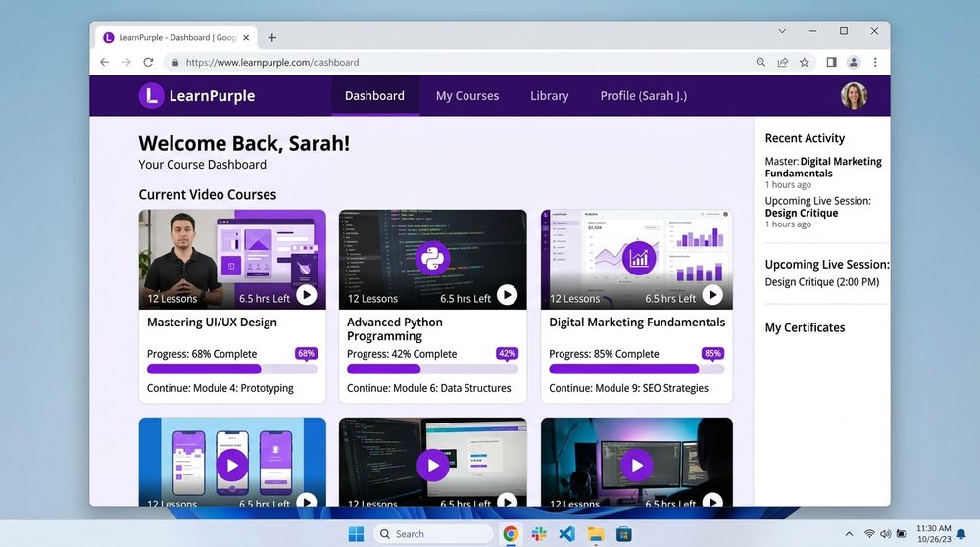Go back in browser history

click(105, 62)
